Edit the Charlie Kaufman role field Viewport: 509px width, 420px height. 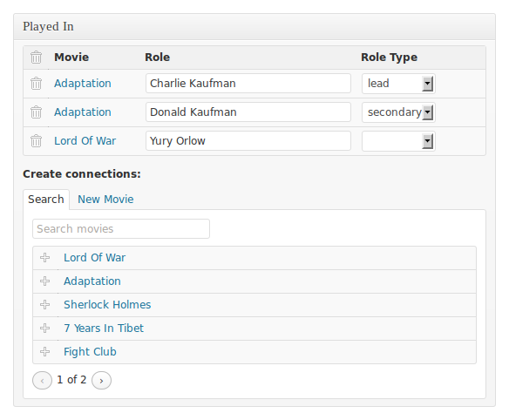click(x=248, y=84)
